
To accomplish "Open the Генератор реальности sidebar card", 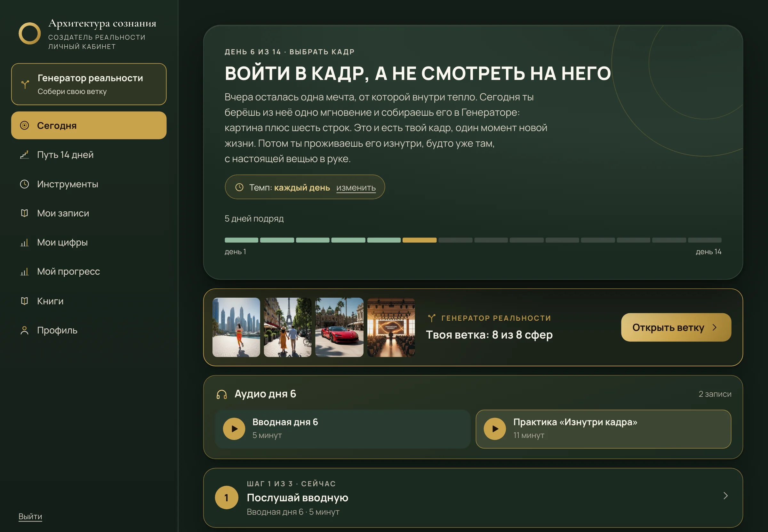I will point(89,84).
